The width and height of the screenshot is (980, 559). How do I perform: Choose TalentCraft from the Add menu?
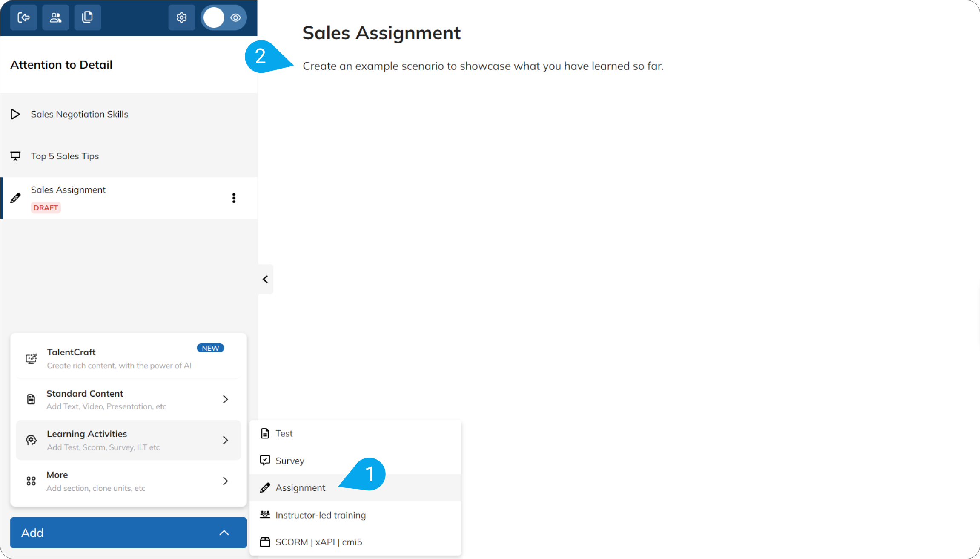[x=129, y=358]
